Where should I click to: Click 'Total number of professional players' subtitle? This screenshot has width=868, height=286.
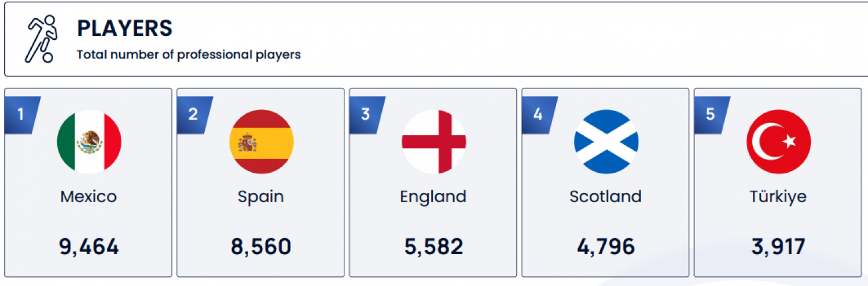tap(189, 55)
